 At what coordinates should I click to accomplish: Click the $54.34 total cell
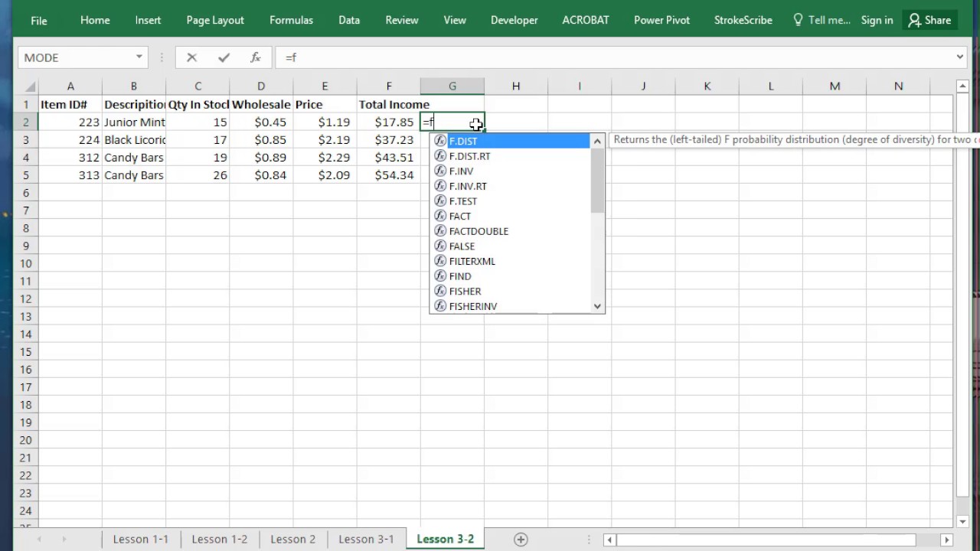(389, 175)
